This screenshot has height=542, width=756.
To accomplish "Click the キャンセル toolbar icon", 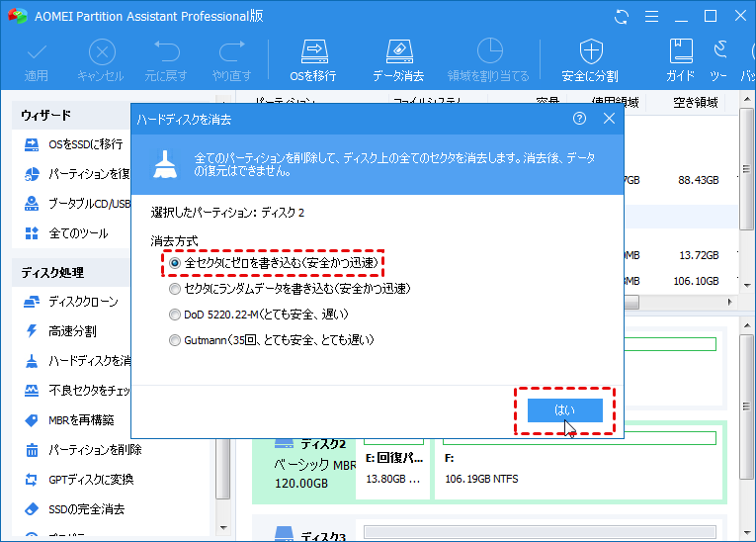I will click(x=101, y=61).
